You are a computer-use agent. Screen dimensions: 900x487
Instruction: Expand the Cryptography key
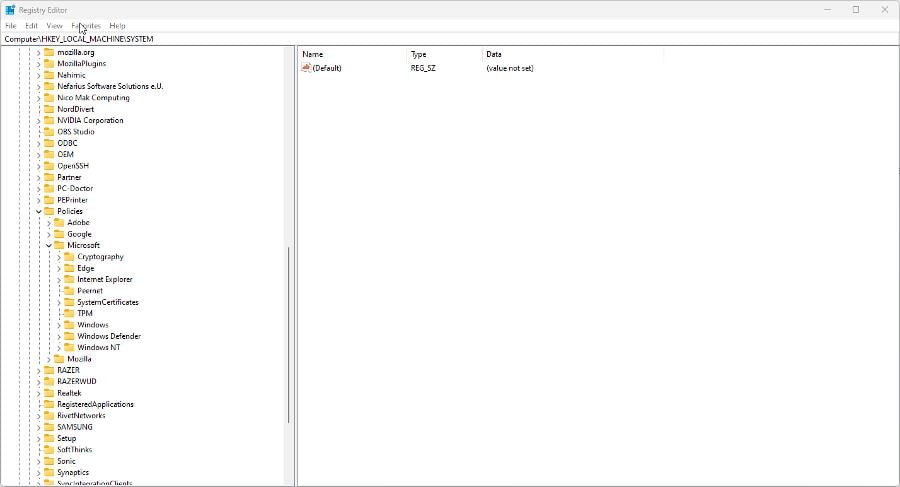[59, 257]
